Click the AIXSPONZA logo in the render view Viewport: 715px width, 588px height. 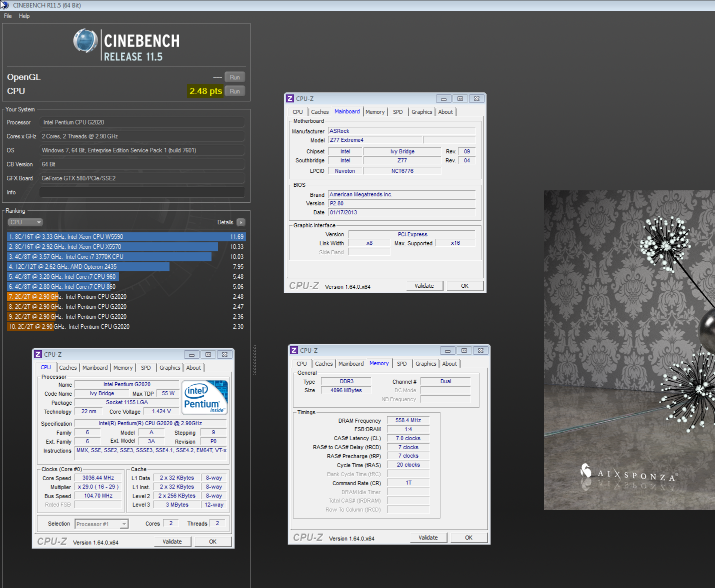click(x=629, y=473)
